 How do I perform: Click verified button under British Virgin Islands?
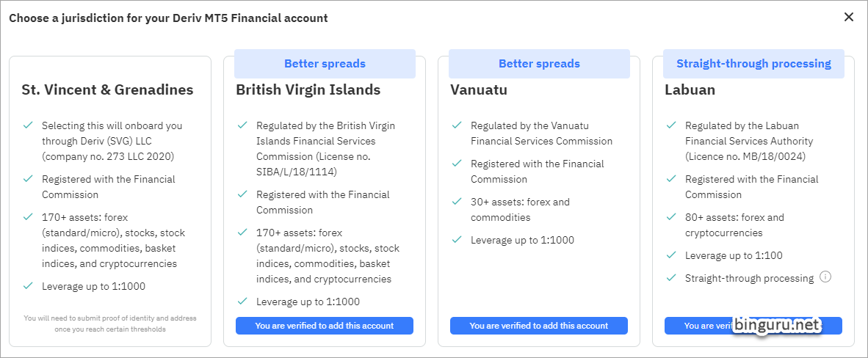(x=325, y=325)
